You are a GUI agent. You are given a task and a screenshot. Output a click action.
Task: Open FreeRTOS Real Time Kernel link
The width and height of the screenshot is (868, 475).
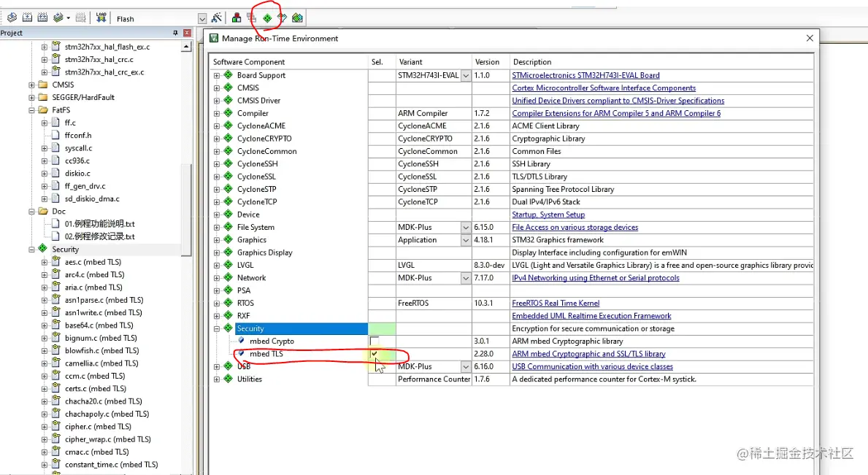tap(556, 303)
